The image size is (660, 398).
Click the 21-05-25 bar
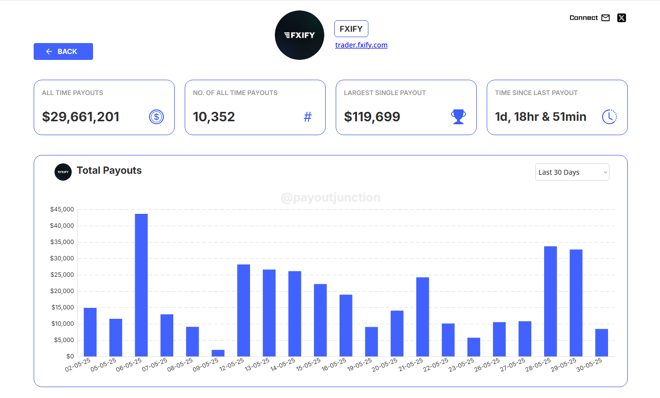[423, 317]
